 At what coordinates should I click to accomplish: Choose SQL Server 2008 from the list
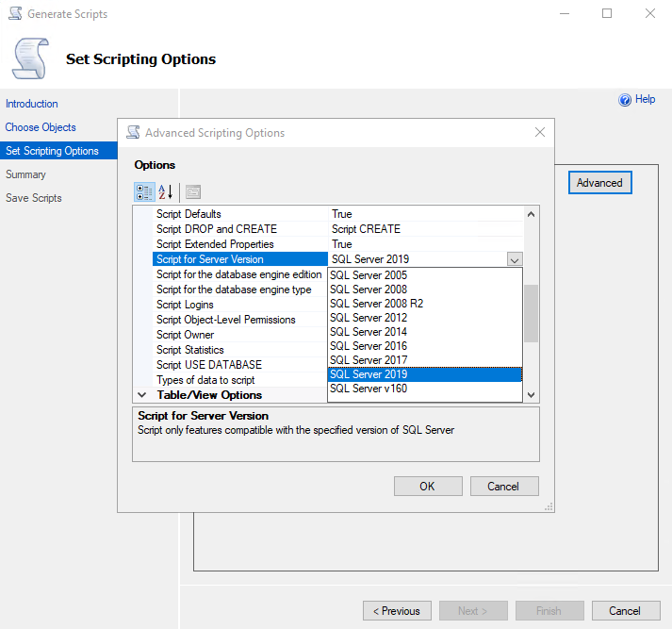click(425, 289)
